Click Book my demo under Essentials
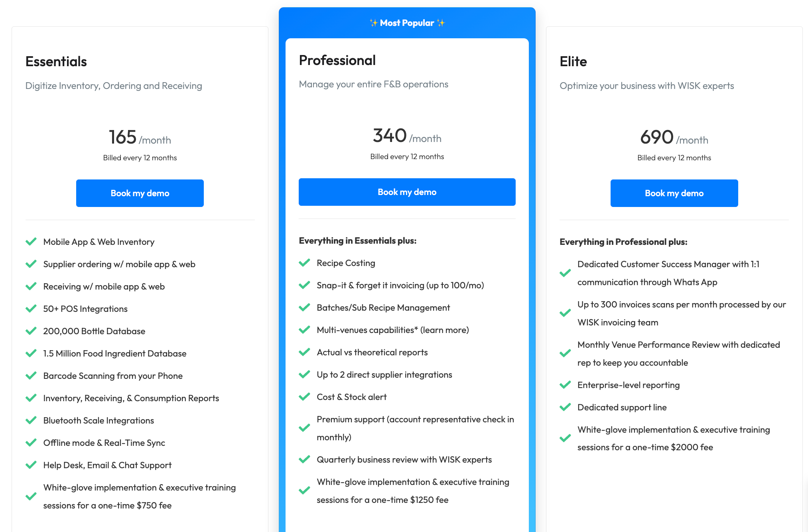The image size is (808, 532). [x=140, y=193]
